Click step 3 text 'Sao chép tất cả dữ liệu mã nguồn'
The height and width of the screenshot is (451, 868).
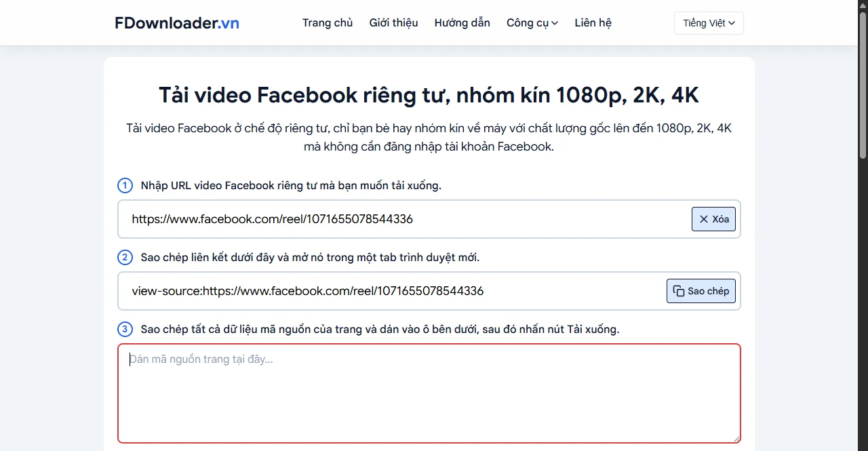tap(380, 329)
